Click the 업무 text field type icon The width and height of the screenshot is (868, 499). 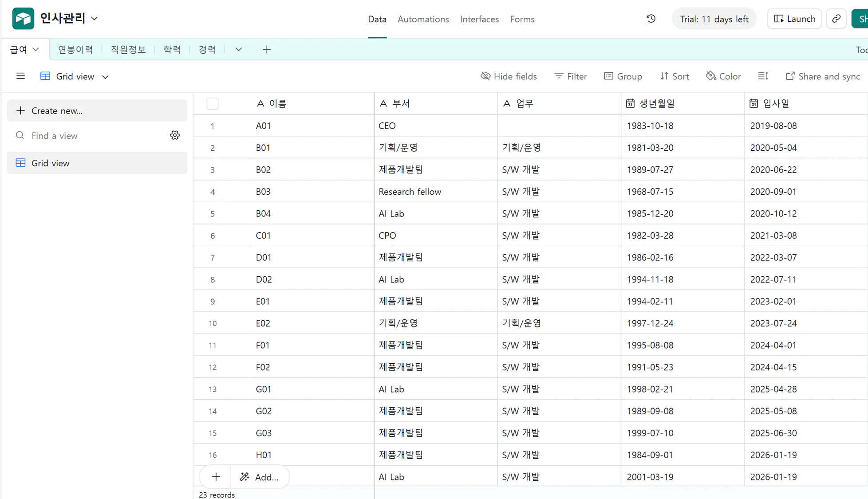pos(507,103)
